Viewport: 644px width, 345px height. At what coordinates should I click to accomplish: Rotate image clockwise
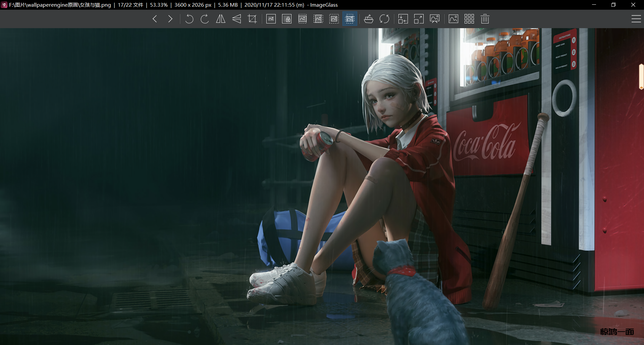(205, 19)
